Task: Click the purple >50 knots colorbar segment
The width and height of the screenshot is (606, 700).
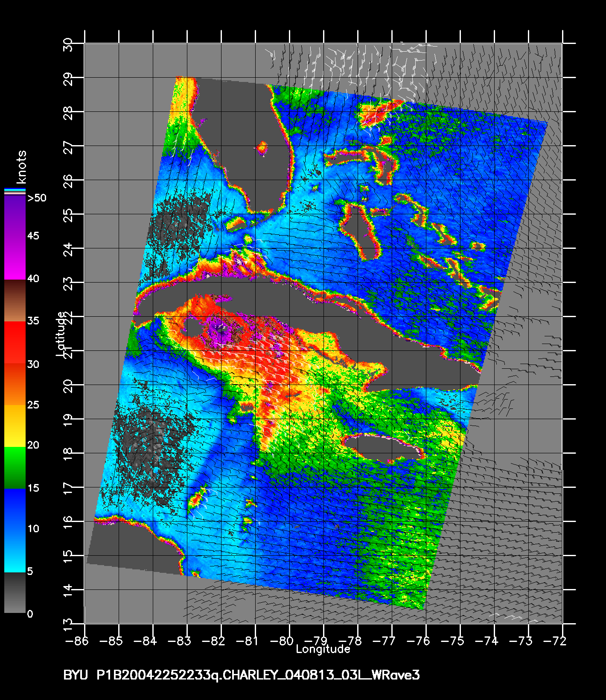Action: pos(15,217)
